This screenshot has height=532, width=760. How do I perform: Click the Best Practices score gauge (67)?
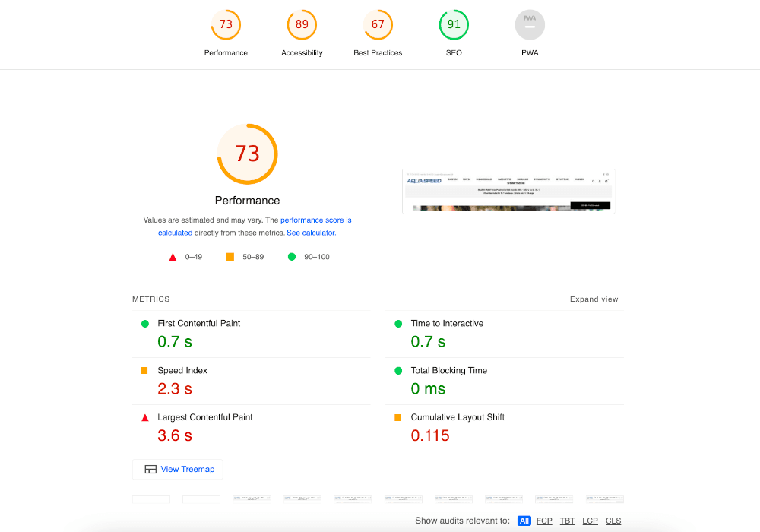pyautogui.click(x=378, y=25)
